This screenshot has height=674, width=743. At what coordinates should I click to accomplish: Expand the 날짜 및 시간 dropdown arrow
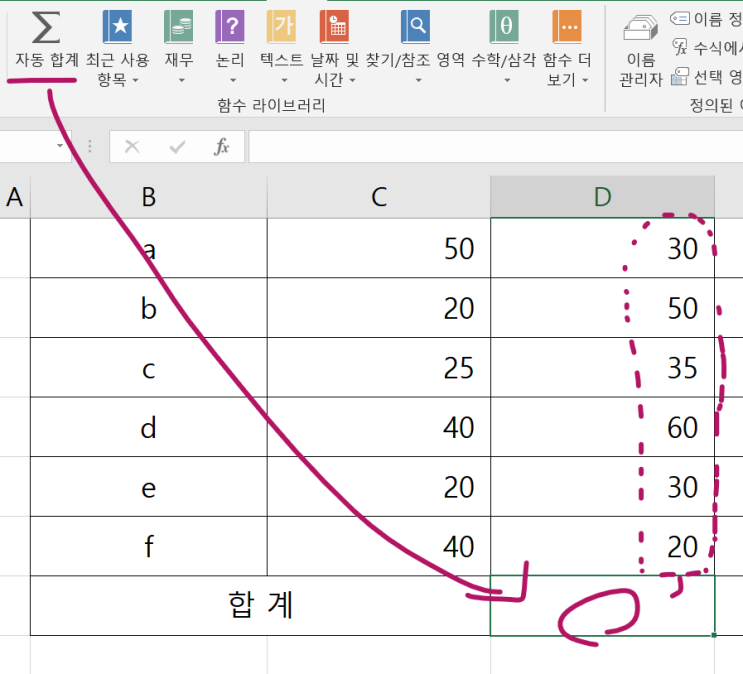tap(353, 81)
